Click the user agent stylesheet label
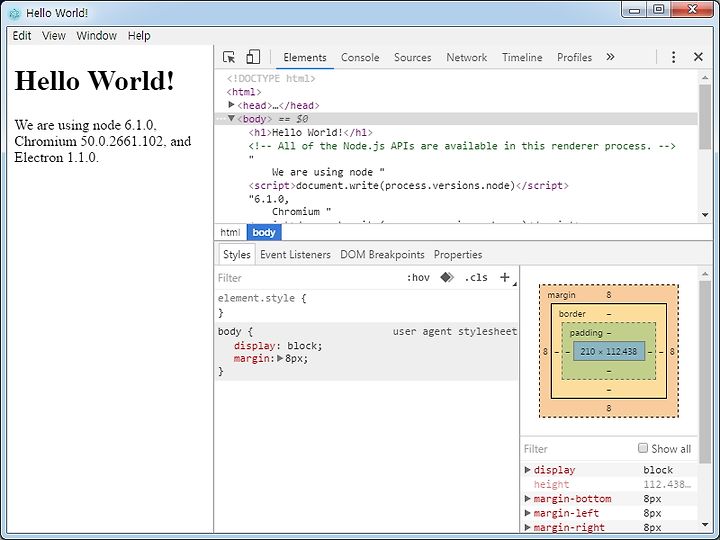720x540 pixels. [x=455, y=332]
